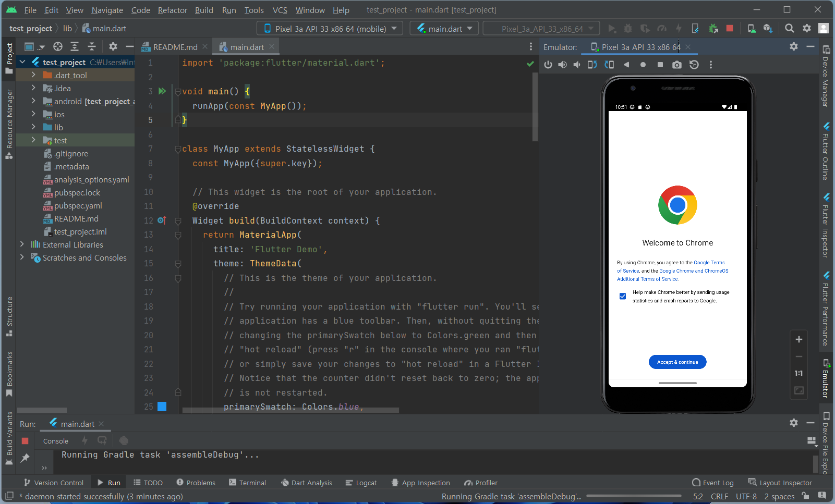Screen dimensions: 835x504
Task: Open the VCS menu
Action: coord(280,10)
